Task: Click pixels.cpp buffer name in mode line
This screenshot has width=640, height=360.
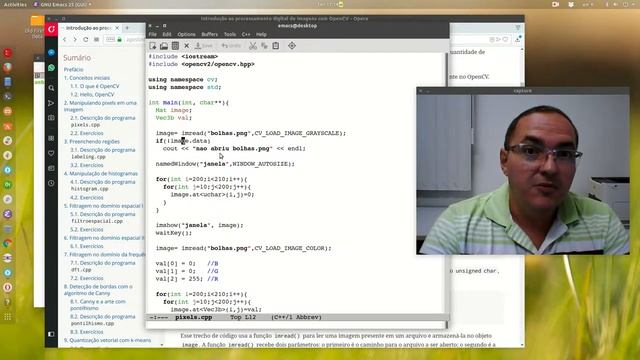Action: (x=193, y=317)
